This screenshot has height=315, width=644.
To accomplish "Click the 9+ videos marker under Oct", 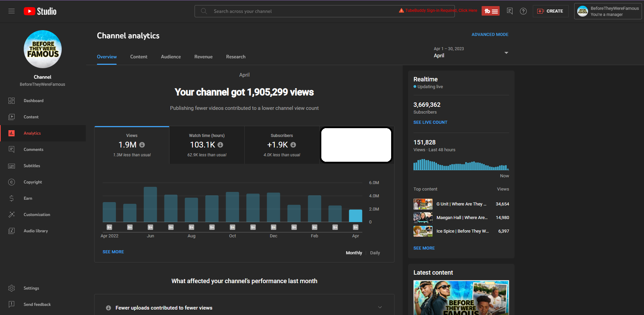I will click(x=233, y=227).
